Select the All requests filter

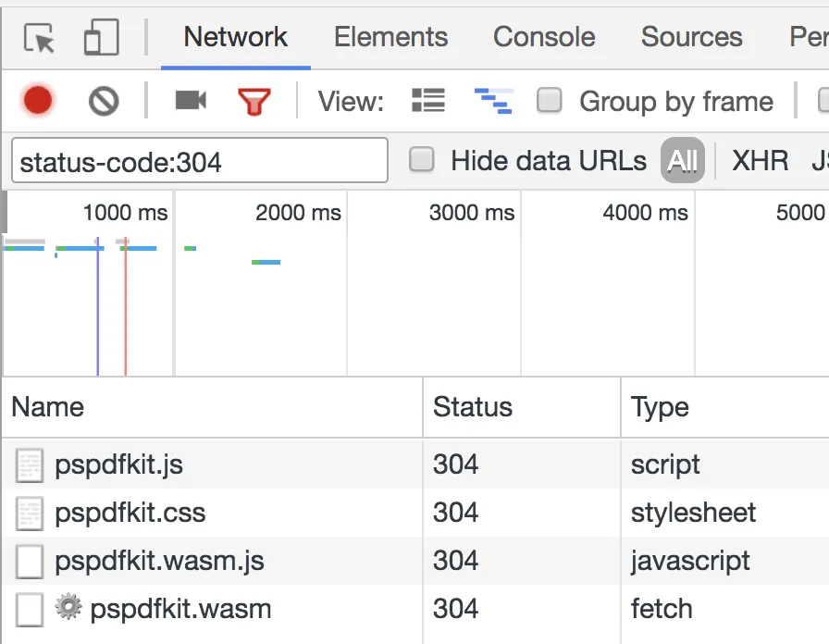(x=682, y=160)
